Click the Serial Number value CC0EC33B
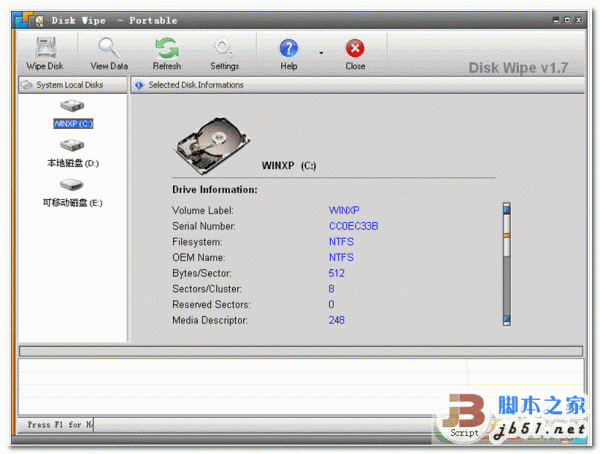 tap(354, 226)
